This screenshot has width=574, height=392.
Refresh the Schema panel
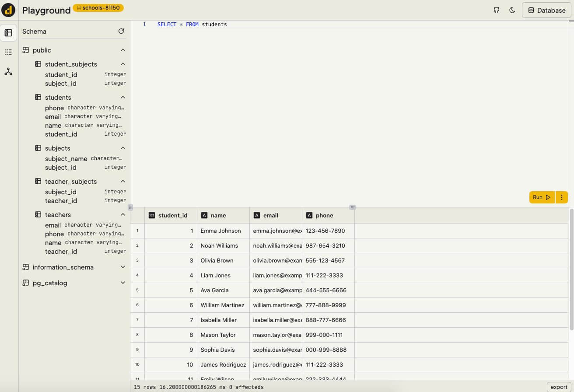point(121,31)
